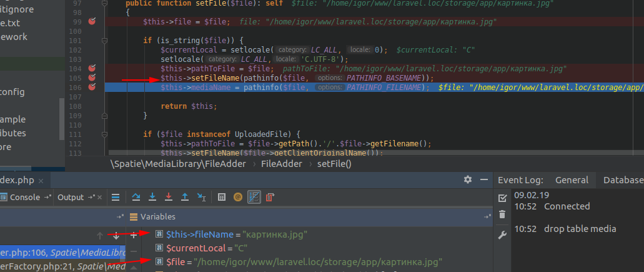Select stack frame erFactory.php:21
The width and height of the screenshot is (644, 272).
click(62, 267)
